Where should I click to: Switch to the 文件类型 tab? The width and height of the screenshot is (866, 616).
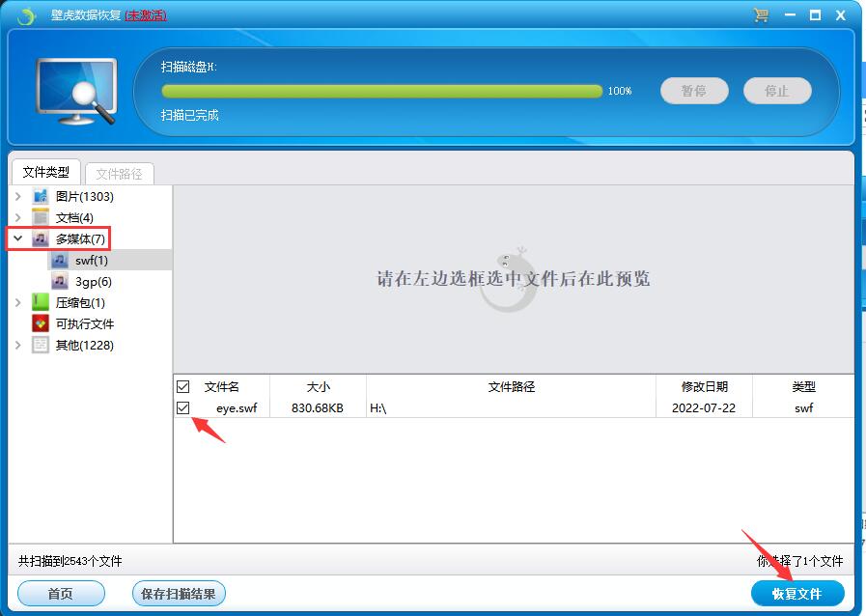(46, 173)
